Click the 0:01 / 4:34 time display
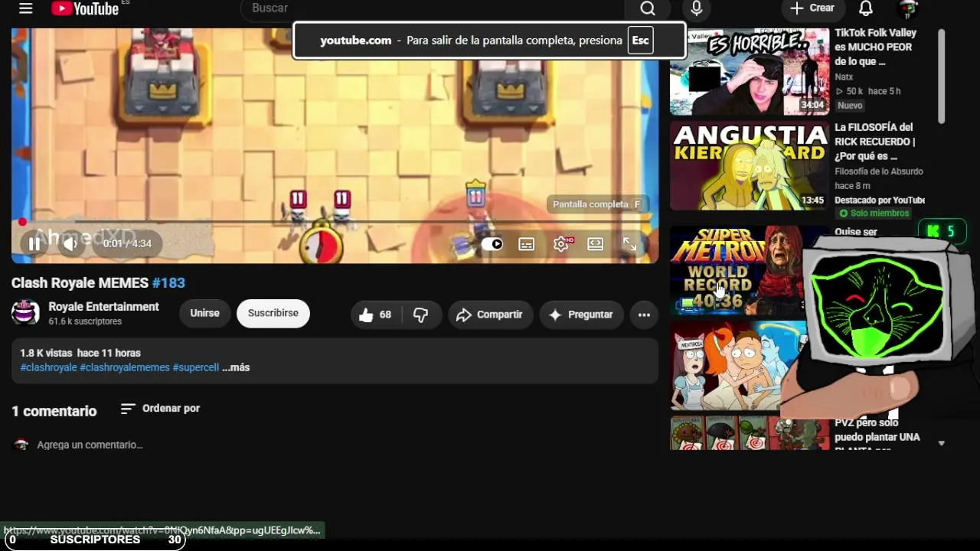 pyautogui.click(x=128, y=243)
